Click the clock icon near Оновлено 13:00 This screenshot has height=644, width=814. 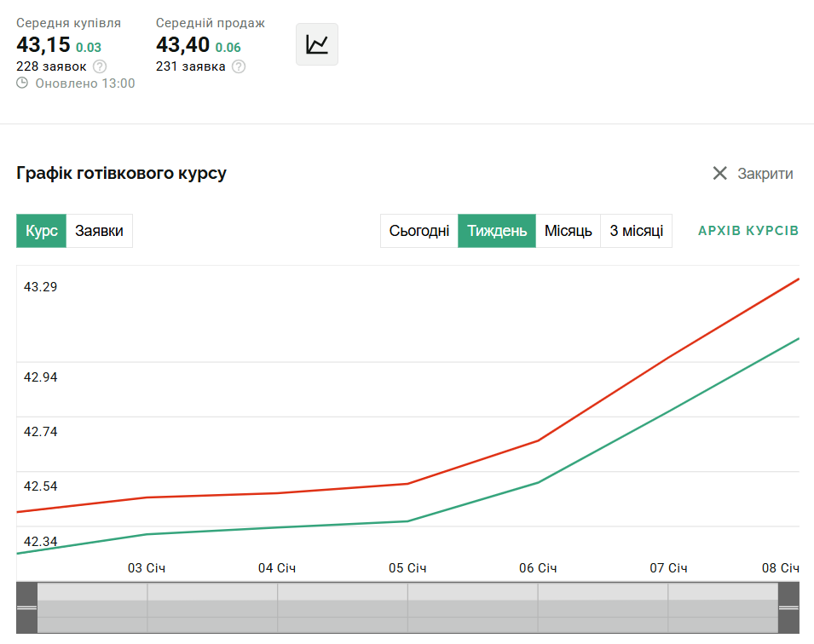coord(22,83)
